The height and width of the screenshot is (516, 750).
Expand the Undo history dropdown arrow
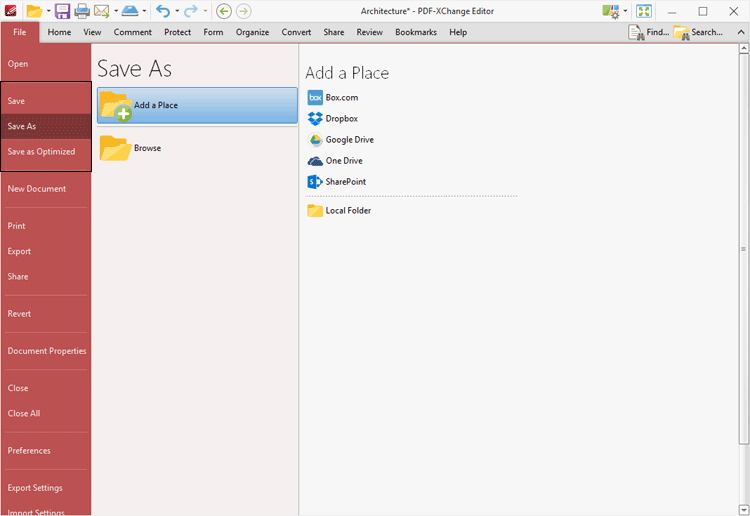point(177,12)
